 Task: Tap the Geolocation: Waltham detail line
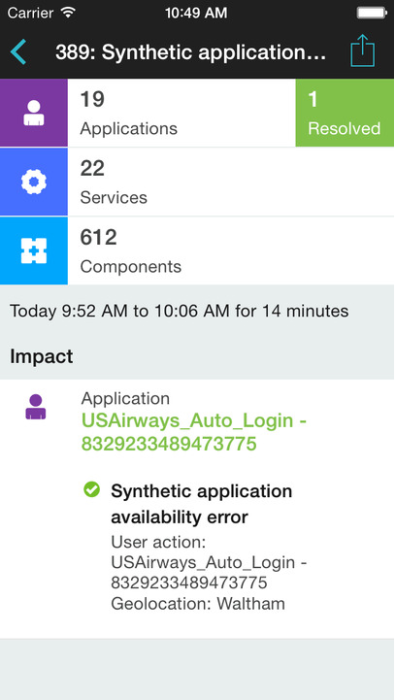[198, 604]
